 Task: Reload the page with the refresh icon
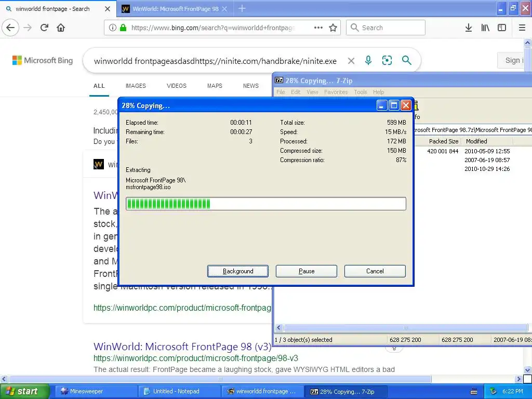click(44, 28)
